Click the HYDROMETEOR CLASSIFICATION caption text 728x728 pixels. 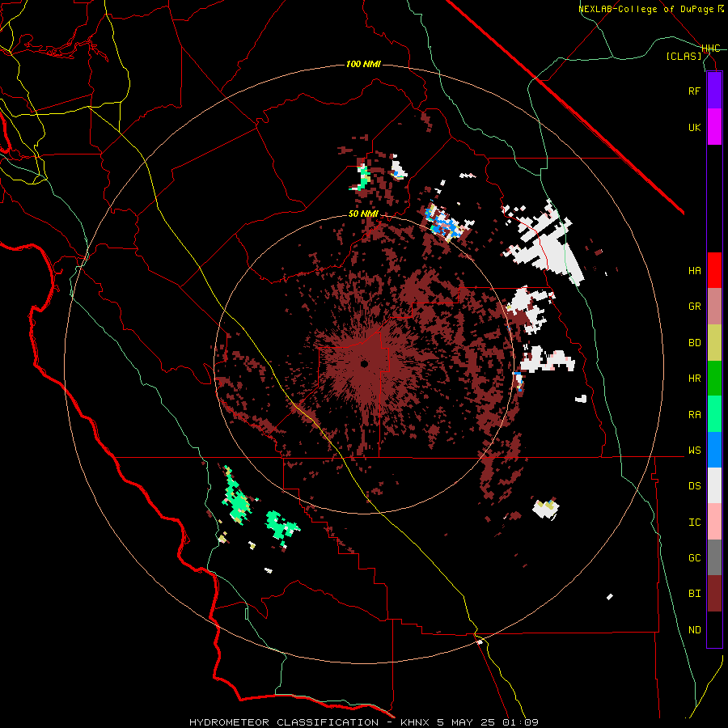[x=284, y=722]
